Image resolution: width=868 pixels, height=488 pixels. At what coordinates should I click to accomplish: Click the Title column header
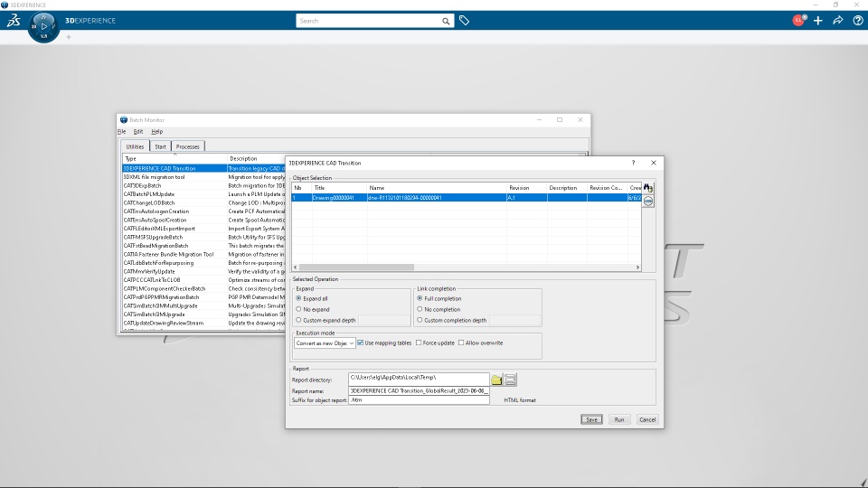pyautogui.click(x=339, y=188)
